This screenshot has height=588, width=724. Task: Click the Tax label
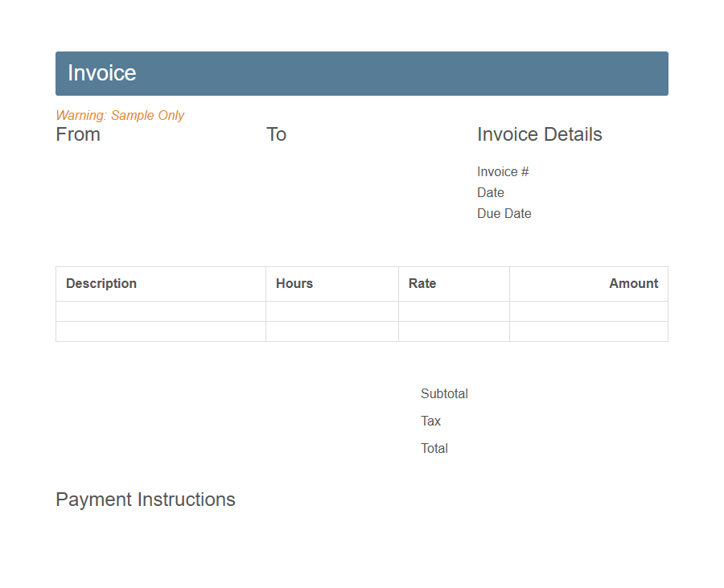(430, 421)
